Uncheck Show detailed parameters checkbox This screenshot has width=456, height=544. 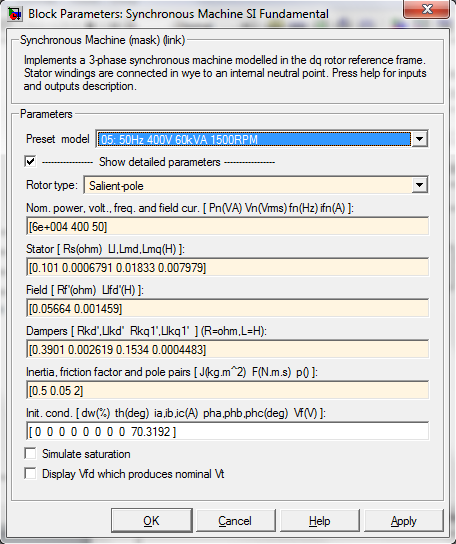click(x=30, y=161)
